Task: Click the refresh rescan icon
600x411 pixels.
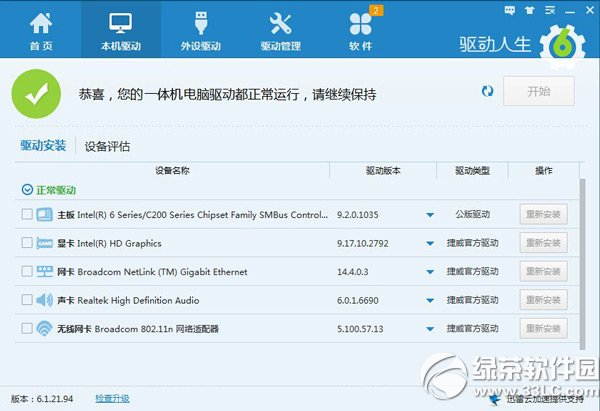Action: pyautogui.click(x=487, y=91)
